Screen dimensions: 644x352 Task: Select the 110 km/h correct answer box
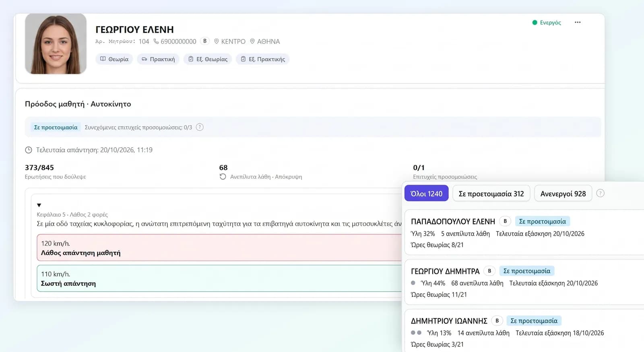tap(219, 278)
